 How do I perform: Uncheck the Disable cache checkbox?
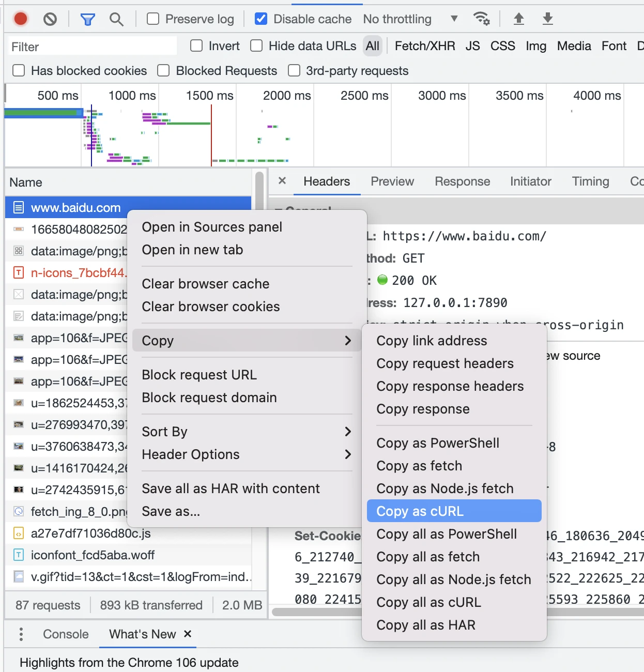pyautogui.click(x=262, y=19)
